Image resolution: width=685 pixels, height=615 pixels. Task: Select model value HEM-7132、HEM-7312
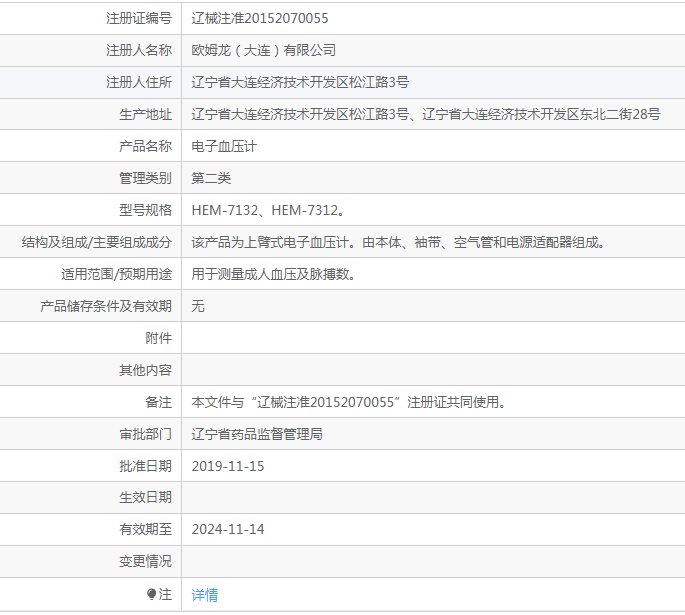coord(268,210)
